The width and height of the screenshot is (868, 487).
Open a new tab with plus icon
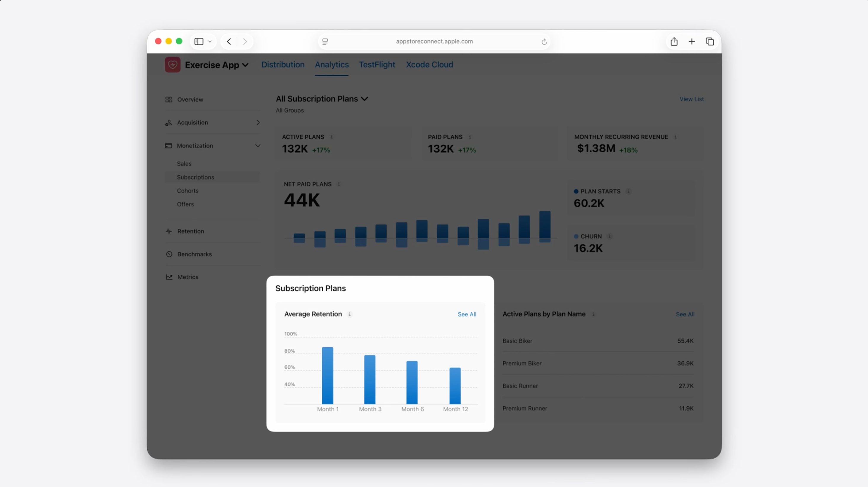click(692, 42)
